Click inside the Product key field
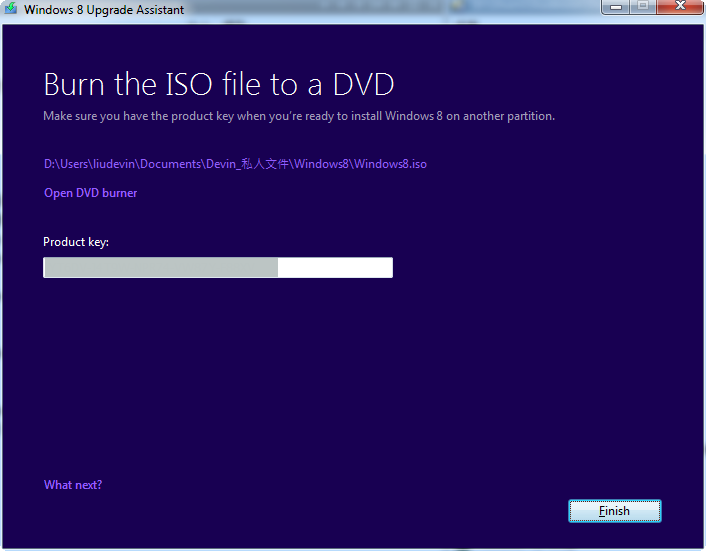 (218, 267)
